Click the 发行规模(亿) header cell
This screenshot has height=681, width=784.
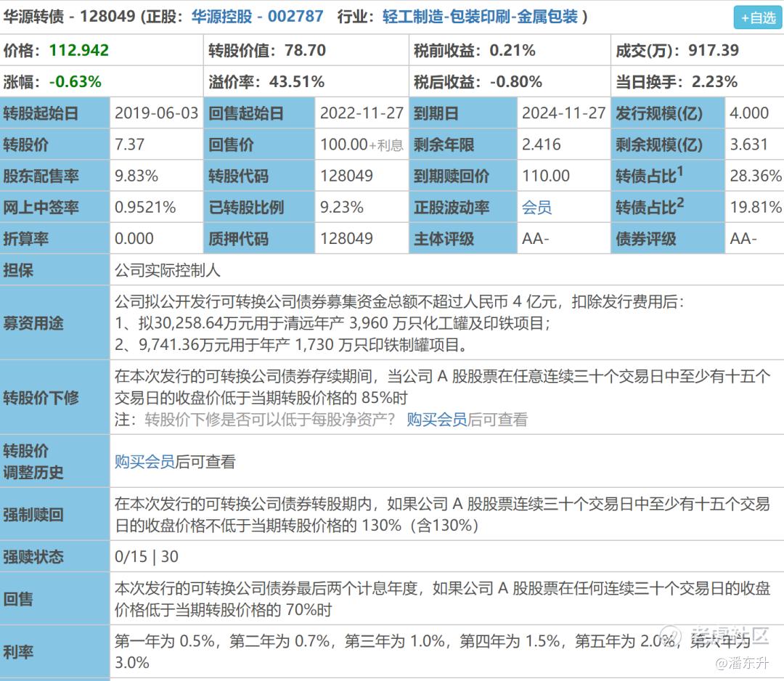(668, 113)
